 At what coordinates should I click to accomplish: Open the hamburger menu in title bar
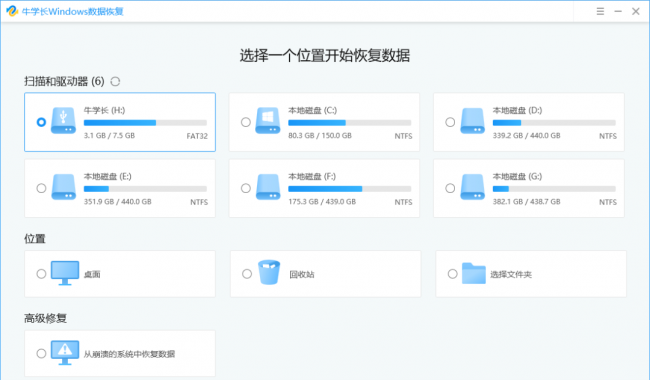pyautogui.click(x=600, y=11)
